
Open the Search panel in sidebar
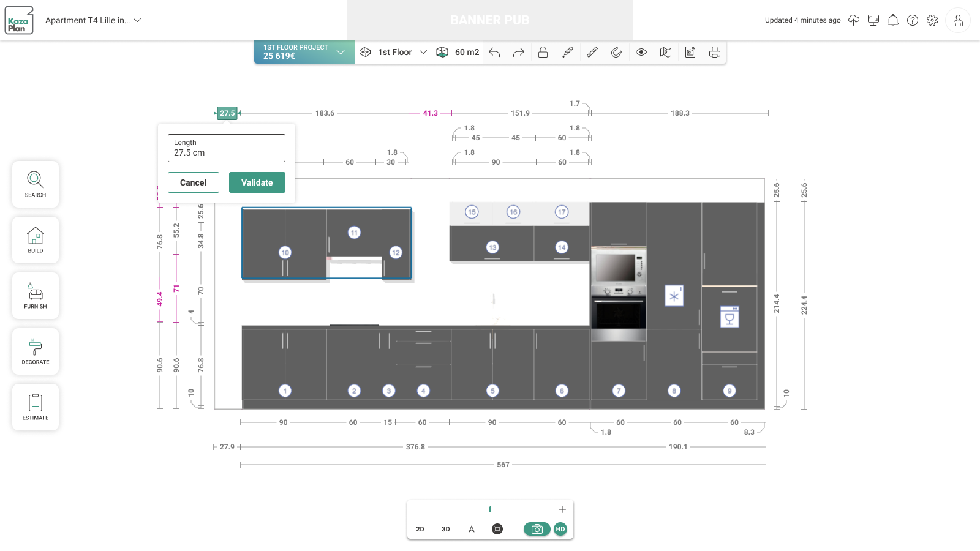point(36,184)
